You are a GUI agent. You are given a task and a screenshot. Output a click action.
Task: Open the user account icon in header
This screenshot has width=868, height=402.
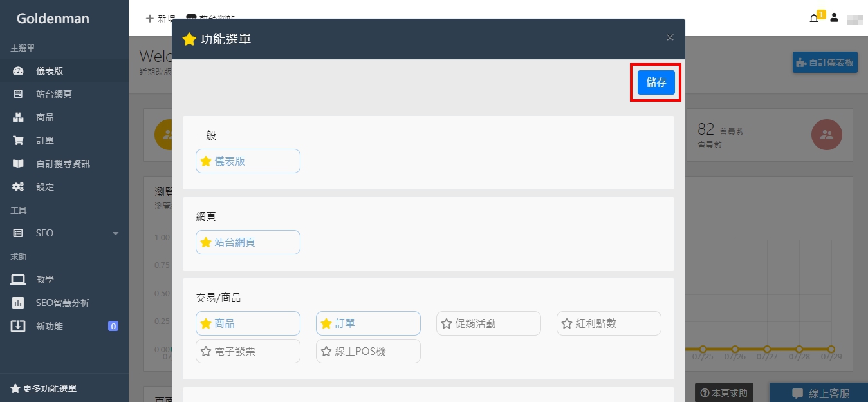point(834,17)
